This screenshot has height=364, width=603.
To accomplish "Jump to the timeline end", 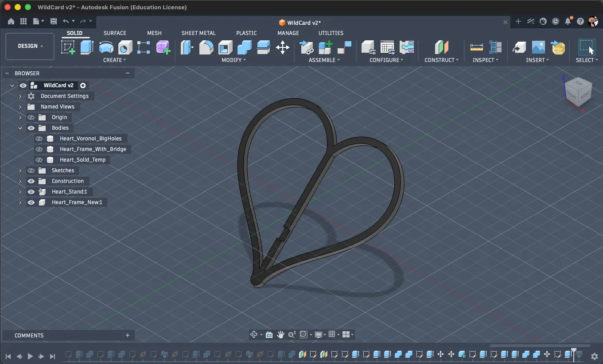I will pos(52,356).
